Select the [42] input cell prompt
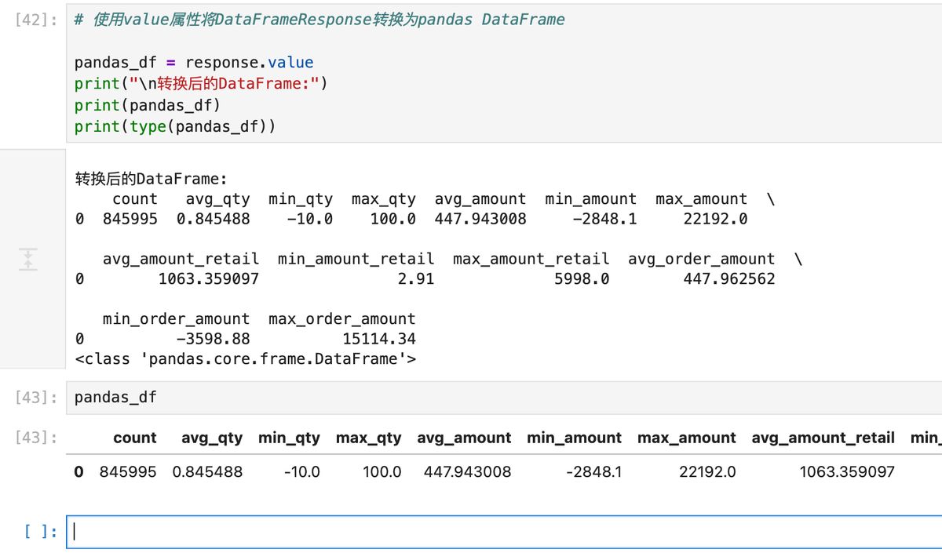942x560 pixels. pyautogui.click(x=36, y=20)
